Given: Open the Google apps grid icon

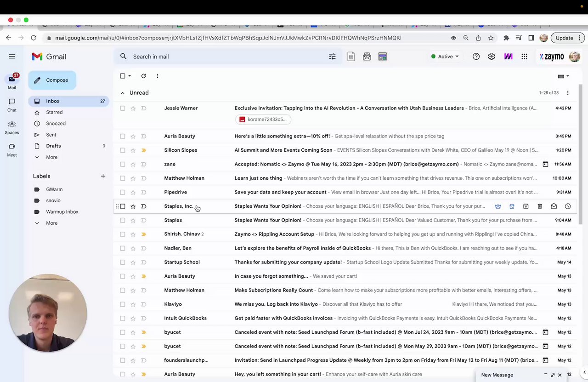Looking at the screenshot, I should [524, 57].
